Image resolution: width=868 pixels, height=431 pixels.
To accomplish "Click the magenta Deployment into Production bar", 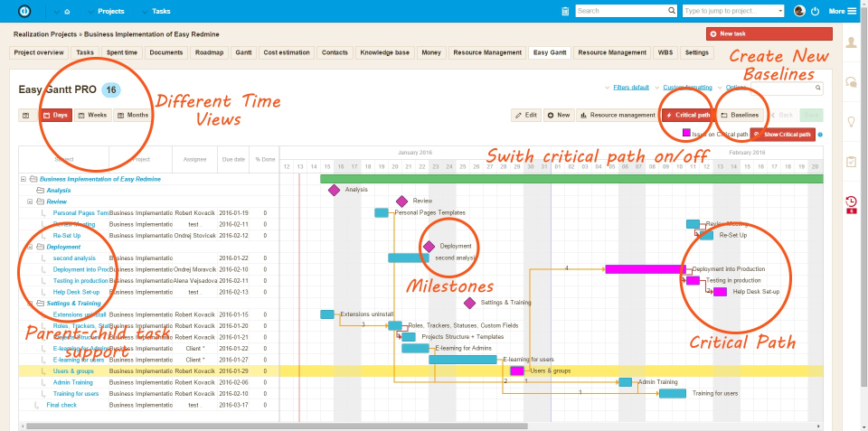I will (x=646, y=269).
